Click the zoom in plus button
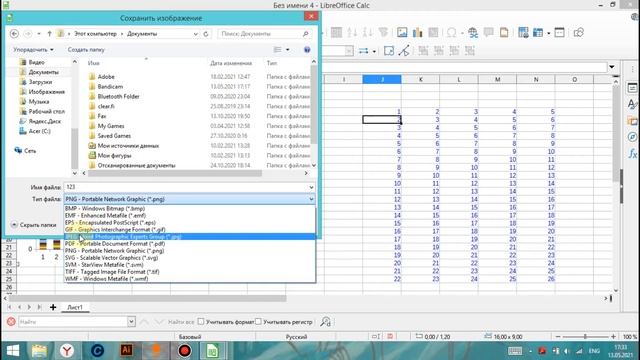This screenshot has width=640, height=360. point(613,337)
